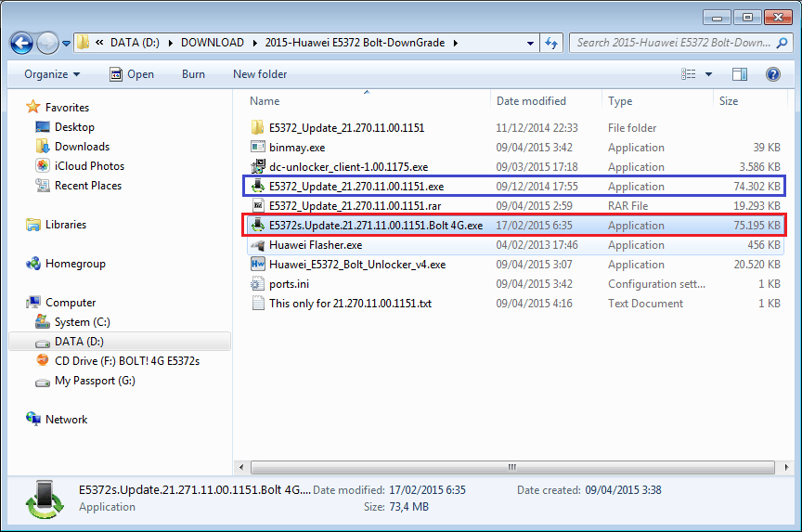Image resolution: width=802 pixels, height=532 pixels.
Task: Show the preview pane
Action: pos(740,74)
